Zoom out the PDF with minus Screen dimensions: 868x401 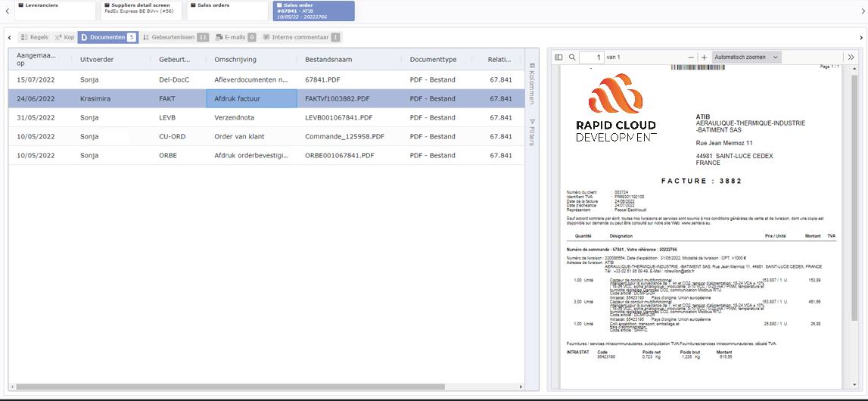(691, 58)
